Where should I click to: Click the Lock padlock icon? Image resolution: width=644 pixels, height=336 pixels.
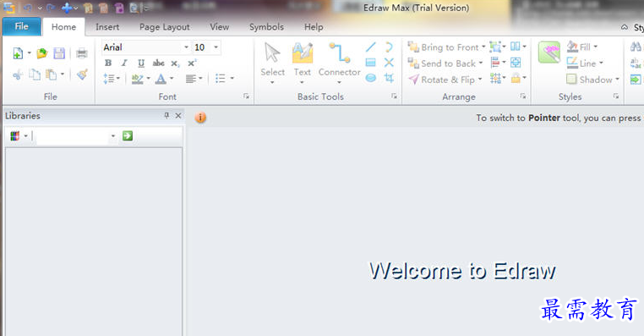click(x=516, y=78)
